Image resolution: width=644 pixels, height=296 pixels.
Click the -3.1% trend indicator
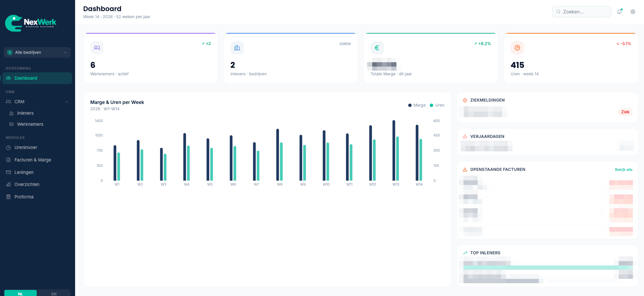623,44
